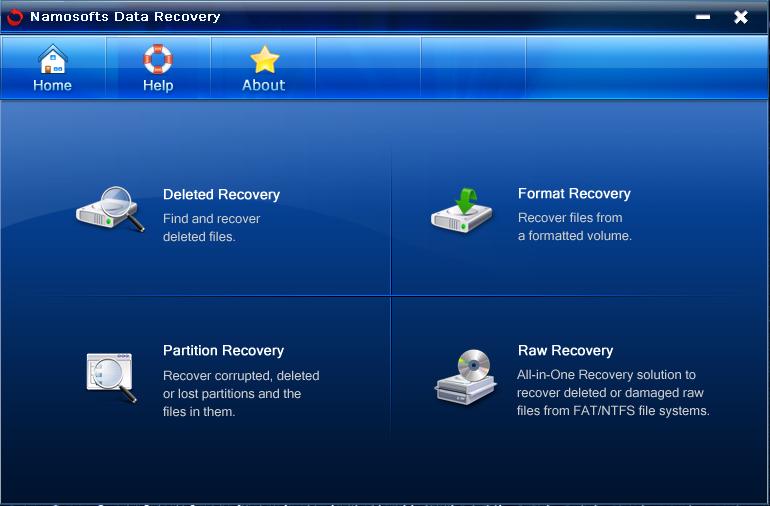Select the Deleted Recovery drive-magnifier icon
The height and width of the screenshot is (506, 770).
point(110,209)
